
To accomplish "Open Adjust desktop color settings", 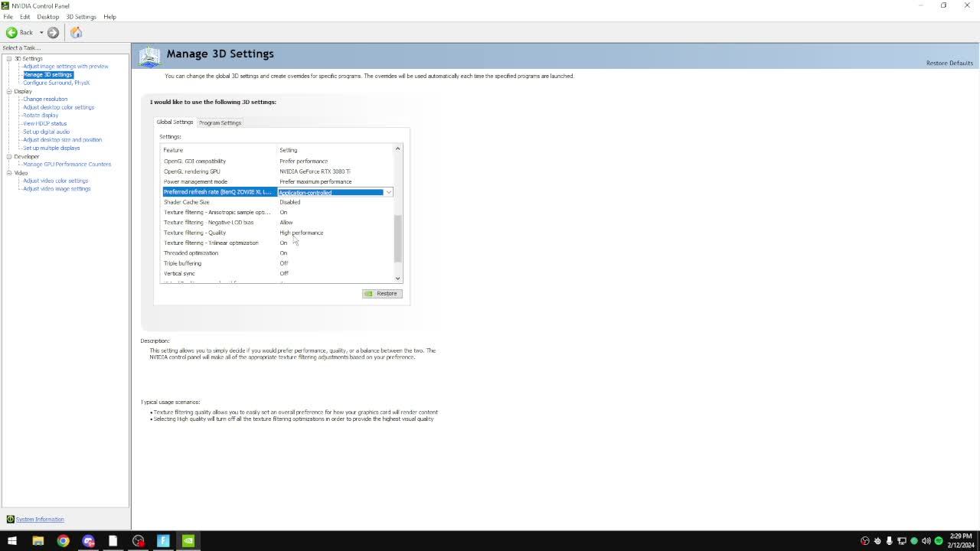I will [58, 107].
